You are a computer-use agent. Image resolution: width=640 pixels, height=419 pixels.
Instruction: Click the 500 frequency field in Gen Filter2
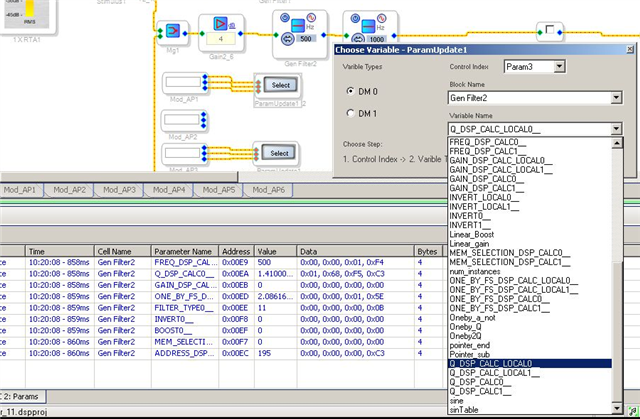tap(306, 39)
